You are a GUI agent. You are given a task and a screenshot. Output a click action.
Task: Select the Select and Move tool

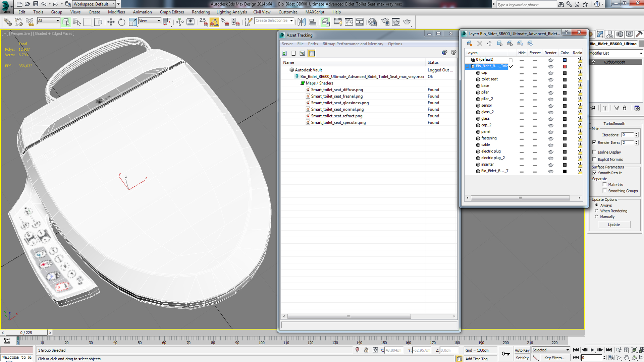point(111,22)
